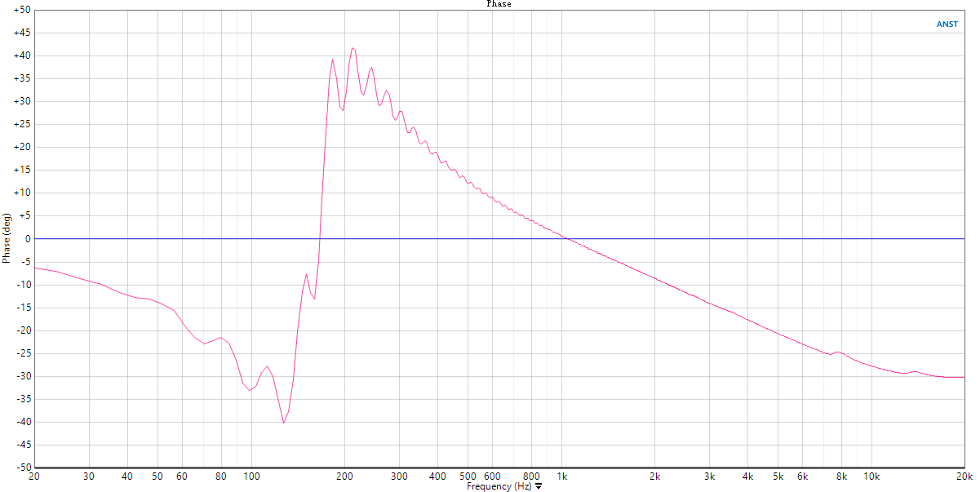Open the Frequency (Hz) axis dropdown arrow
The image size is (980, 492).
539,487
